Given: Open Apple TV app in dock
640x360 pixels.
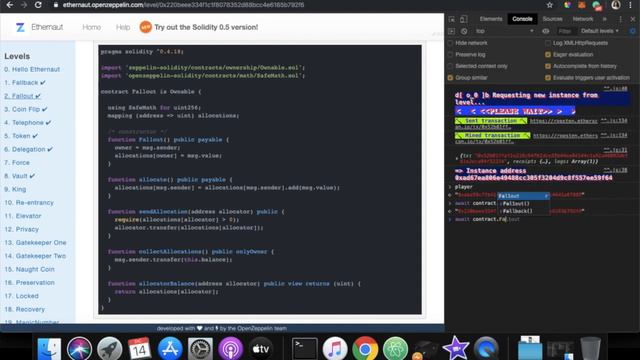Looking at the screenshot, I should click(x=260, y=349).
